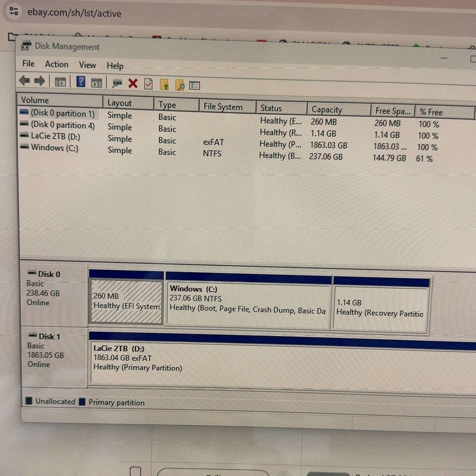Click the checklist settings toolbar icon

(194, 85)
